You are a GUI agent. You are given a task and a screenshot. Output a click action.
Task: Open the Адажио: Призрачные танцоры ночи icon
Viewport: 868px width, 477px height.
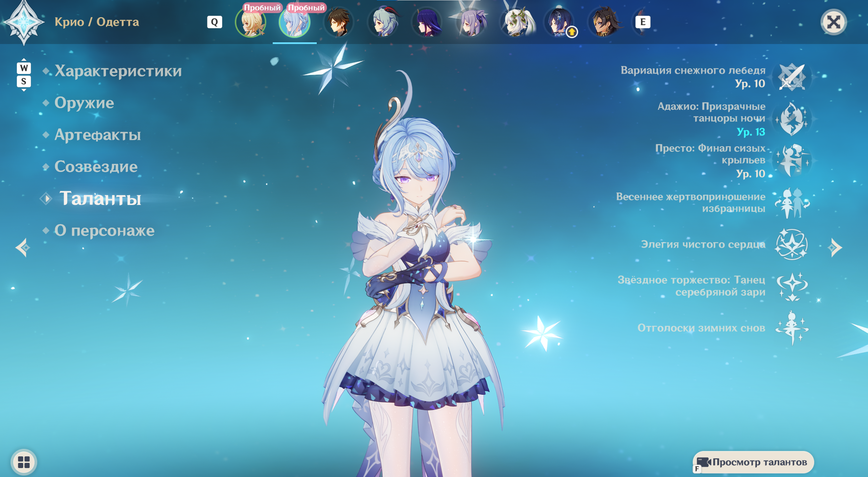click(x=792, y=119)
